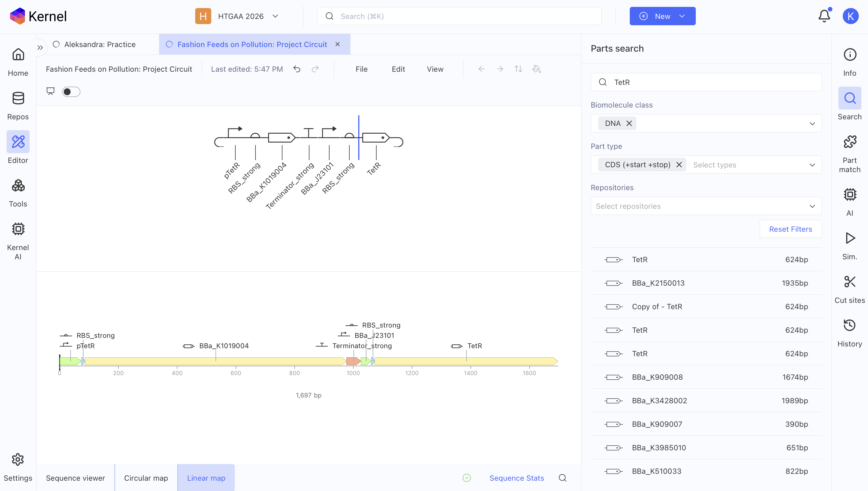The width and height of the screenshot is (868, 491).
Task: Remove the DNA filter chip
Action: [x=629, y=123]
